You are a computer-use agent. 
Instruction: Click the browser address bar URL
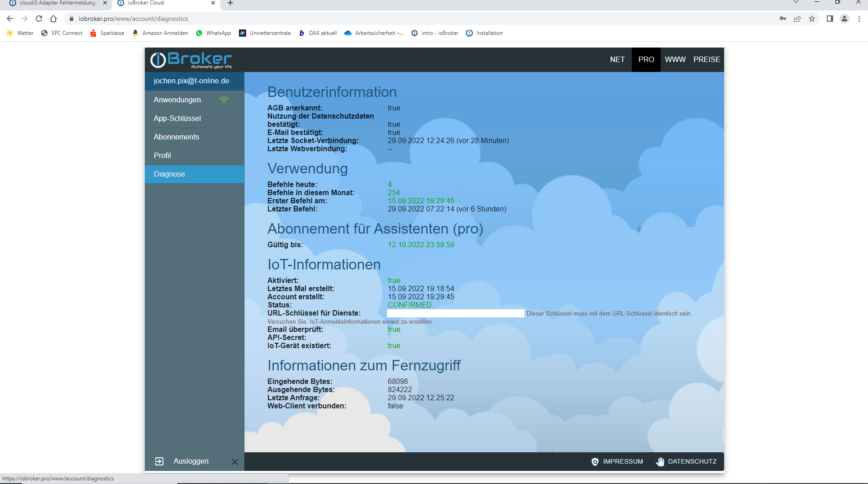pos(133,19)
